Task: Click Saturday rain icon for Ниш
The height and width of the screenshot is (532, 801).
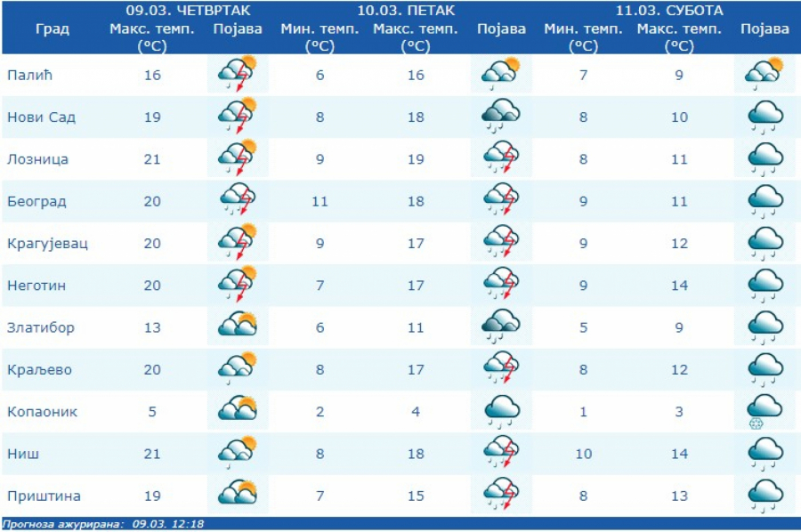Action: point(765,454)
